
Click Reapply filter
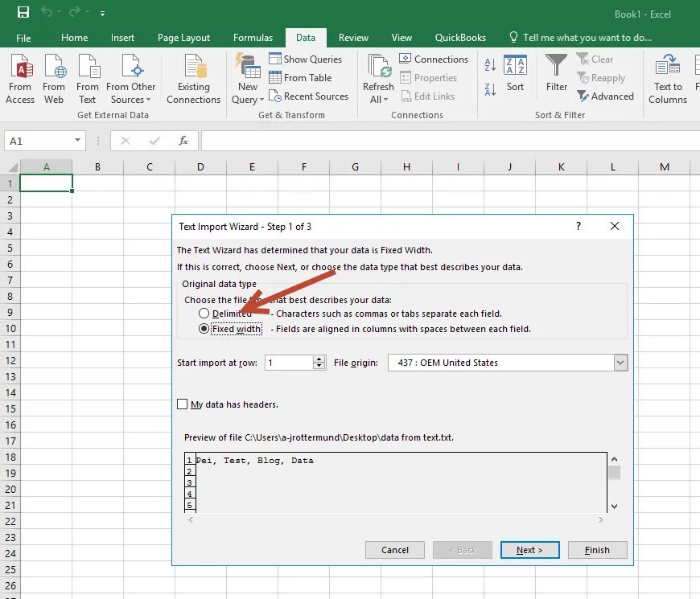[x=601, y=78]
